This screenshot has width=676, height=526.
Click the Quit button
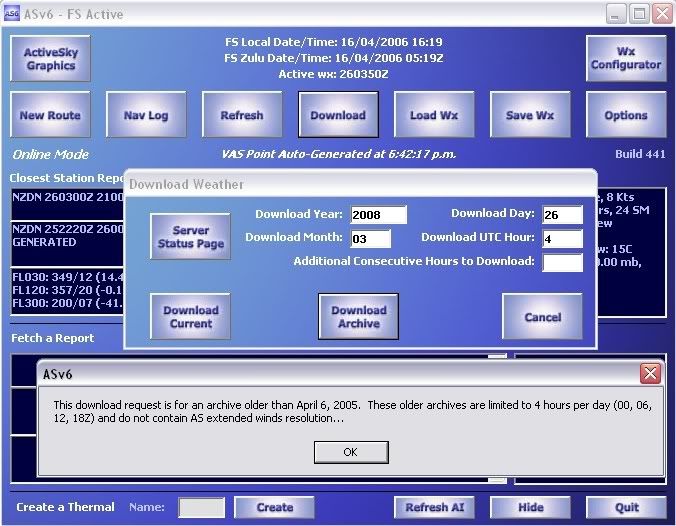(x=626, y=507)
